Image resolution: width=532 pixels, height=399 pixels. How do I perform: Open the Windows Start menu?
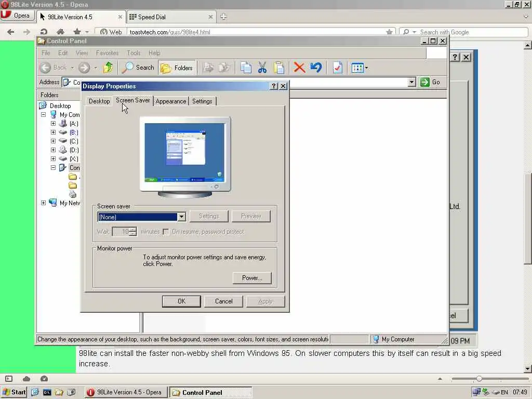14,392
